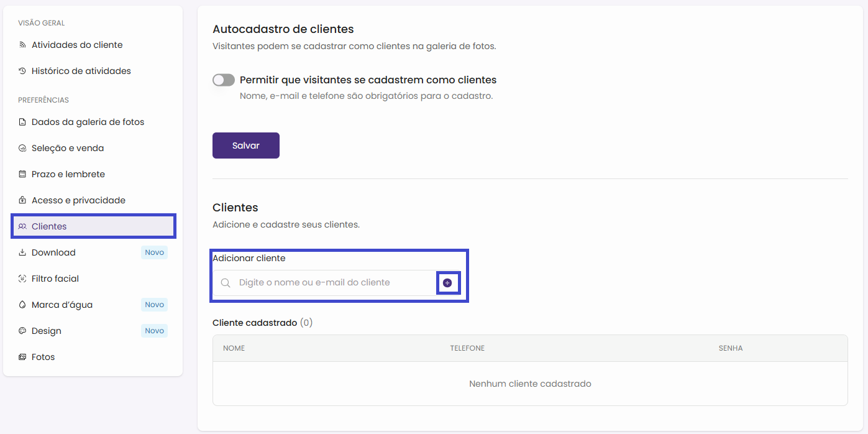Click the Design palette icon
This screenshot has width=868, height=434.
tap(22, 331)
